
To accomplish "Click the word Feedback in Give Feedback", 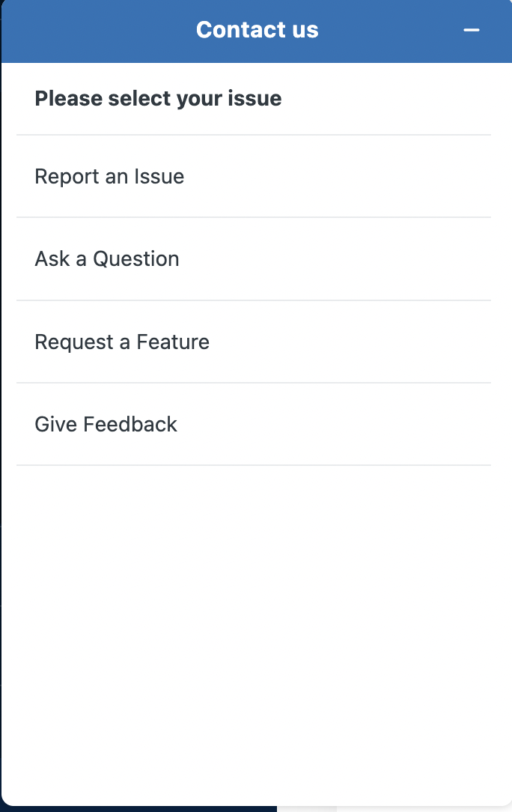I will (130, 424).
